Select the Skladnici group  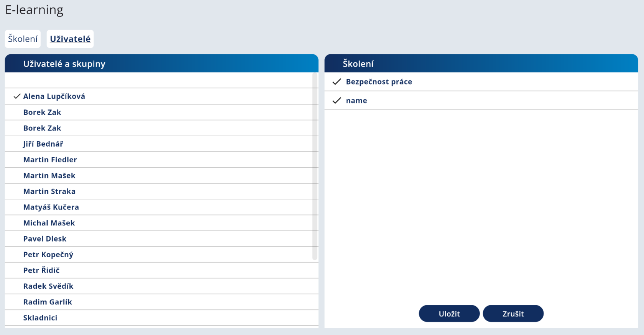point(40,318)
